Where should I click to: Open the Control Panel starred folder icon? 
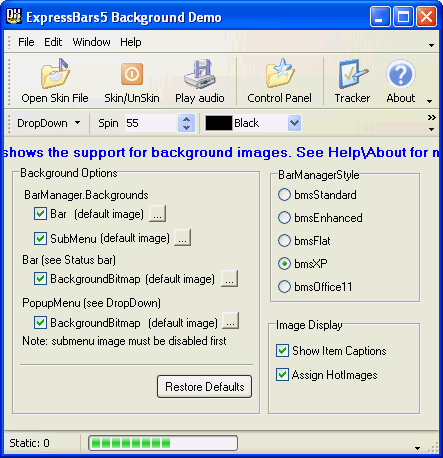click(280, 74)
